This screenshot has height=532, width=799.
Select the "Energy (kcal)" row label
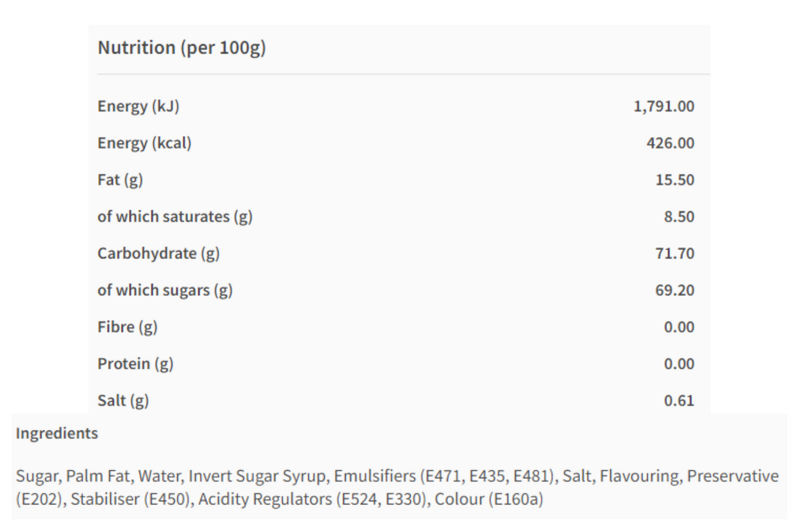click(144, 143)
